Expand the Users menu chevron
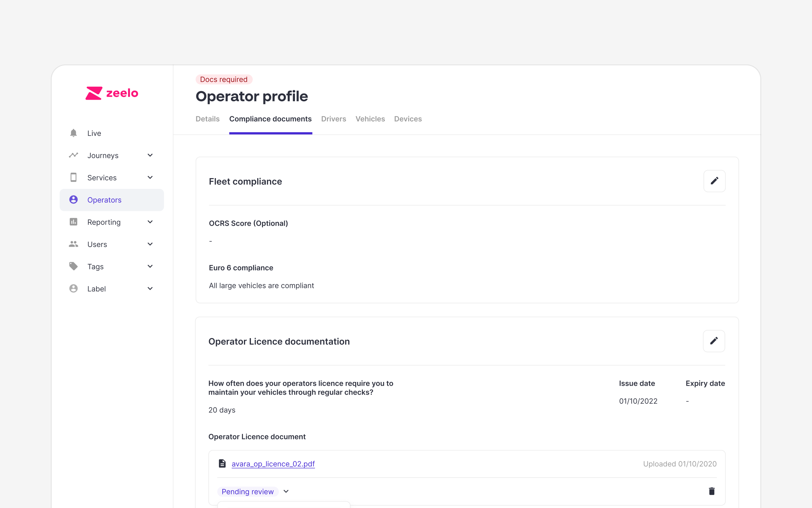The width and height of the screenshot is (812, 508). [x=150, y=244]
